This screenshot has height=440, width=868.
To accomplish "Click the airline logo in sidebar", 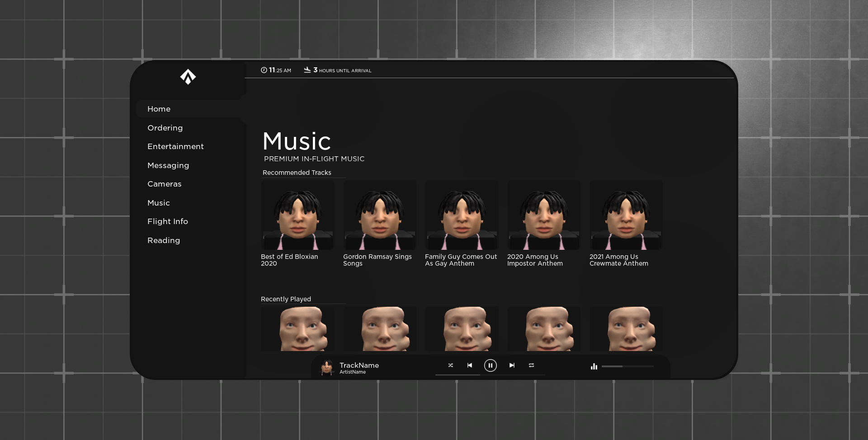I will pos(188,77).
